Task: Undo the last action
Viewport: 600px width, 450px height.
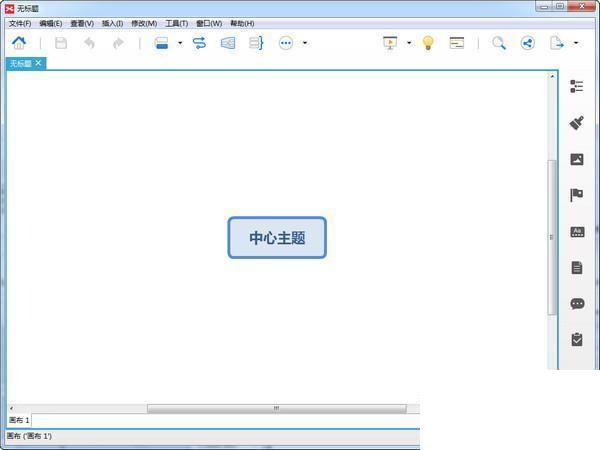Action: coord(89,43)
